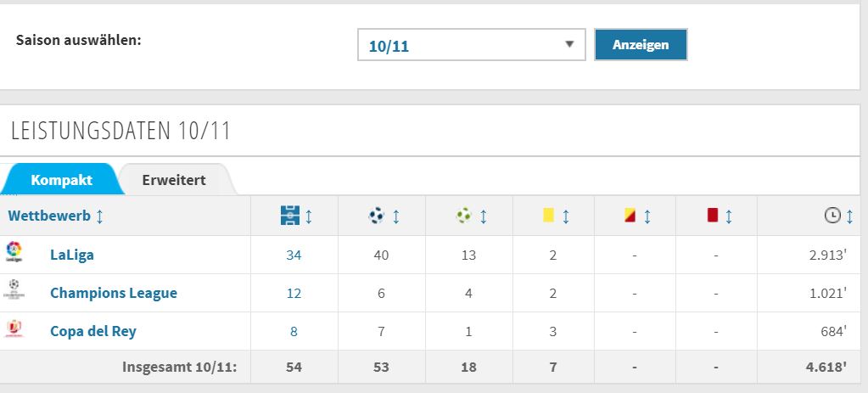Click the appearances pitch icon column header

point(290,216)
